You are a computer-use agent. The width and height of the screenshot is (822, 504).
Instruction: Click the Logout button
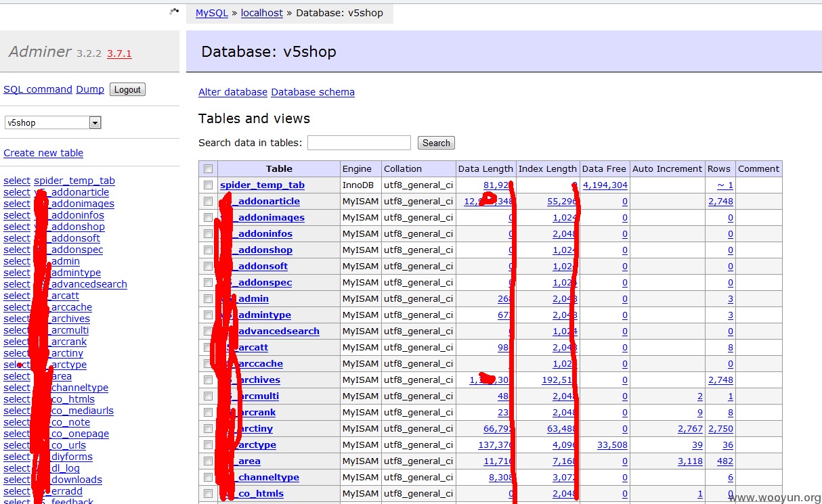(127, 89)
